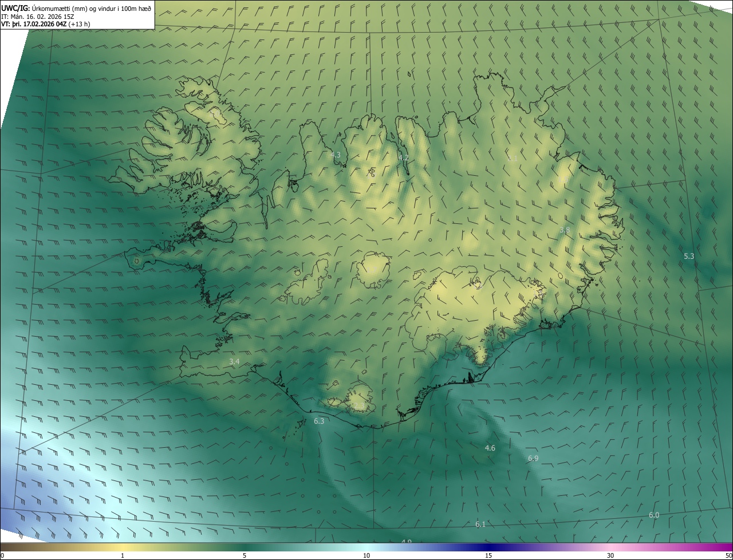
Task: Click the 50 tick on the color scale
Action: [728, 555]
